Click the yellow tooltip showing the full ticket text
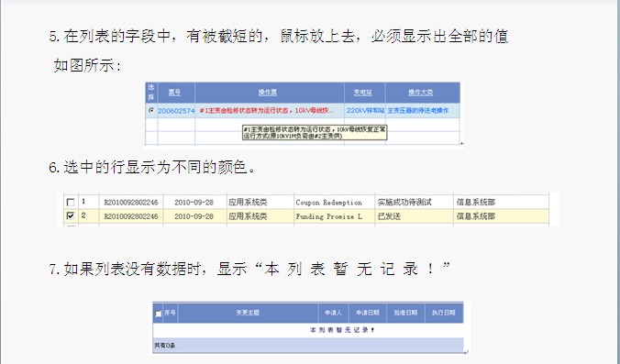This screenshot has width=620, height=364. [315, 132]
